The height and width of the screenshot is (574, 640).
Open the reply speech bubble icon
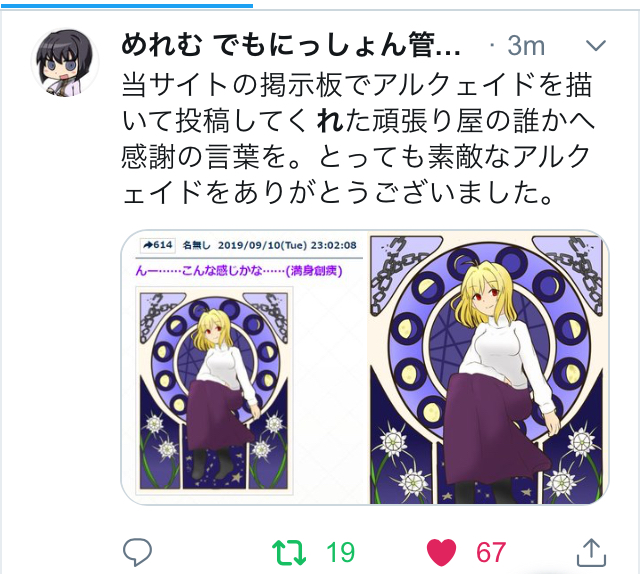pos(137,552)
